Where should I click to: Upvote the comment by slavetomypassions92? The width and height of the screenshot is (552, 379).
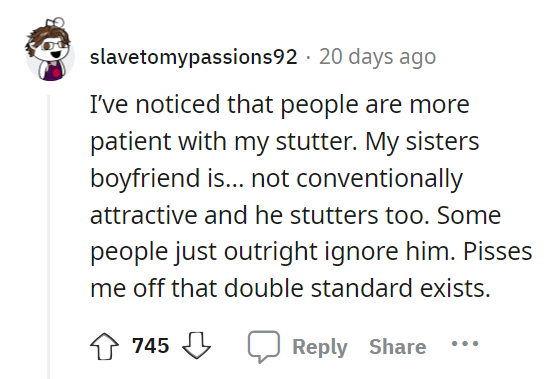point(105,346)
